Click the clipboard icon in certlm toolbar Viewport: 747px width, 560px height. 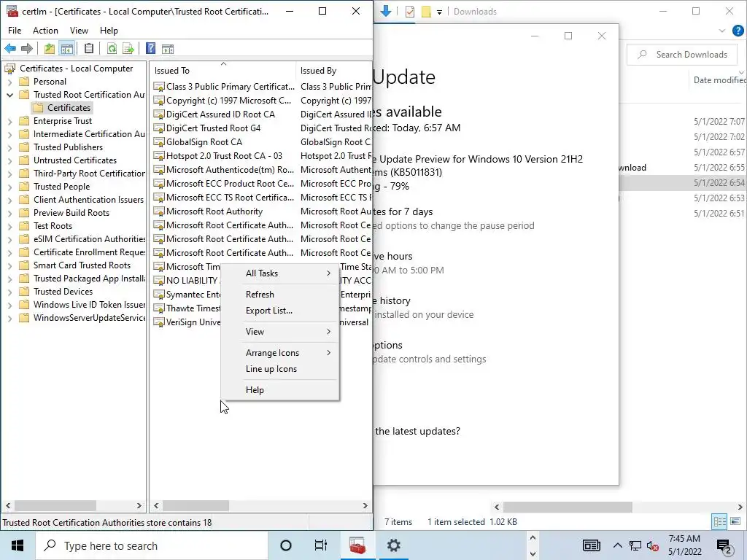(x=88, y=49)
